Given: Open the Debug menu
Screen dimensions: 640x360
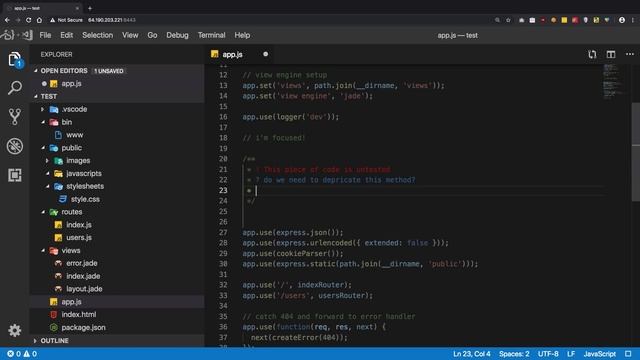Looking at the screenshot, I should [x=177, y=35].
